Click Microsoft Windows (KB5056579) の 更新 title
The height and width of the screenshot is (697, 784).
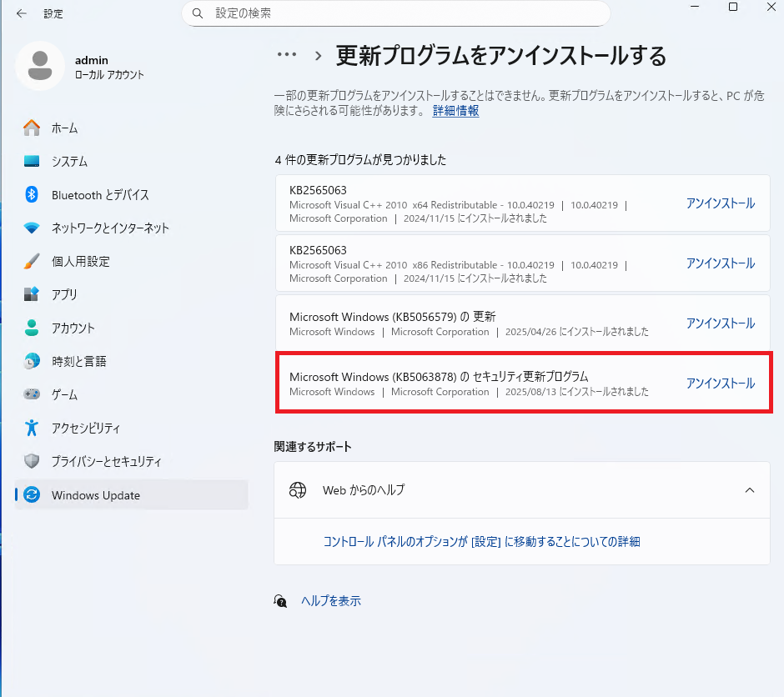(393, 317)
